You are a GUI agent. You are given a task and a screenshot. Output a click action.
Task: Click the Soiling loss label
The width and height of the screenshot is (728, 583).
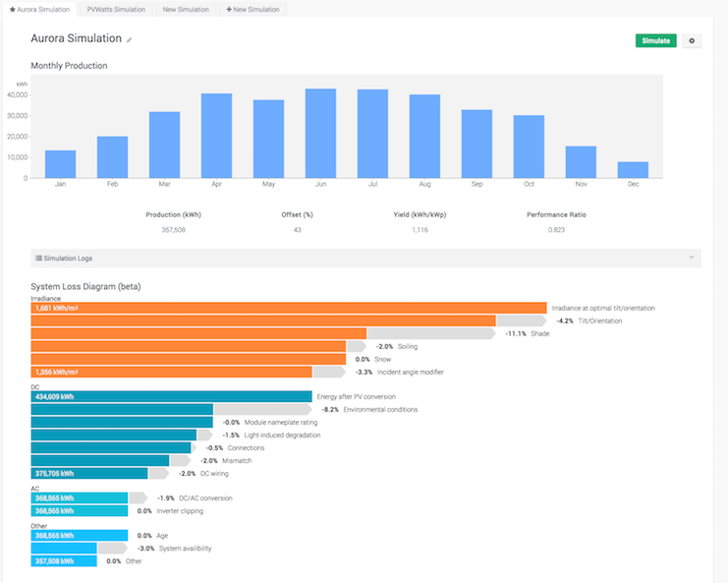point(408,346)
